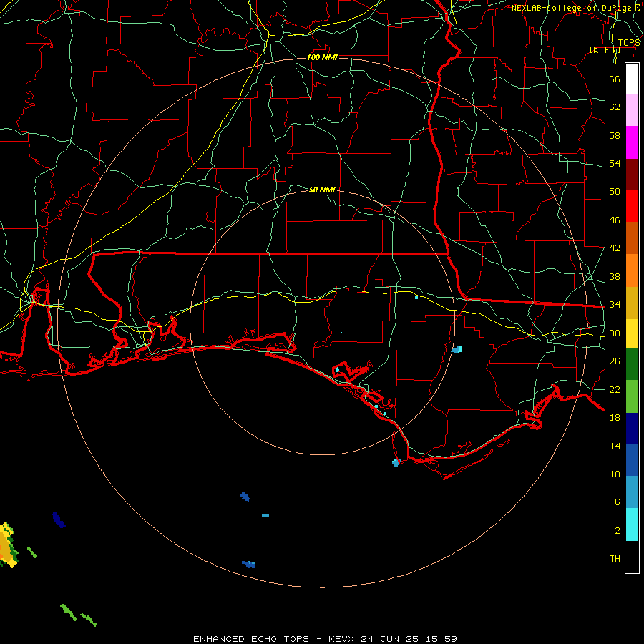Click the legend value 34
Screen dimensions: 644x644
(x=615, y=305)
